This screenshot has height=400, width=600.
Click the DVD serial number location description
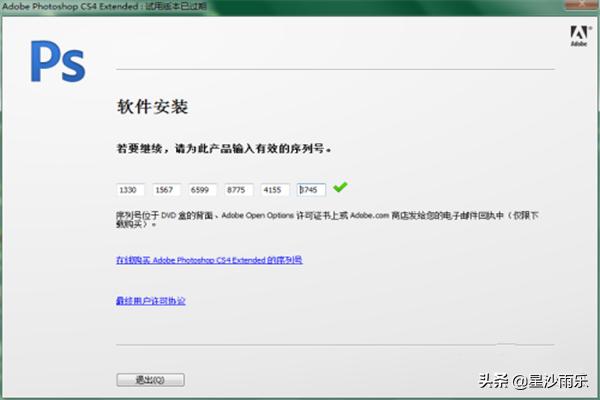tap(327, 220)
